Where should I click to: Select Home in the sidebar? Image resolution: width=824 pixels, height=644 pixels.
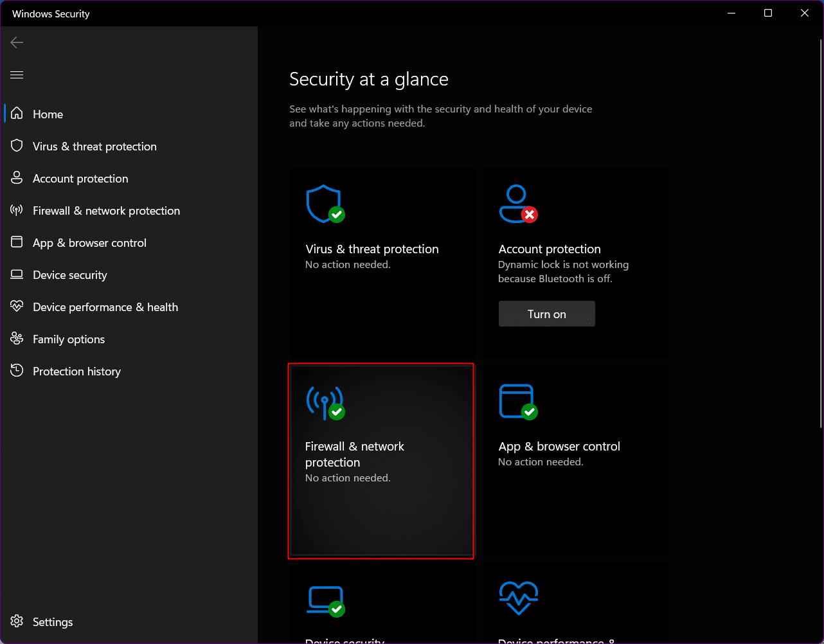click(129, 114)
